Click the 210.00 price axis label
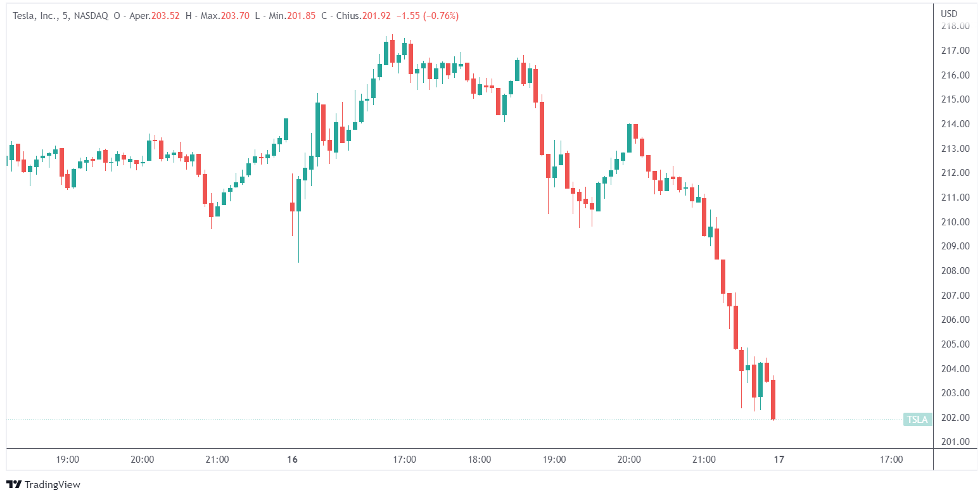This screenshot has height=495, width=980. click(955, 222)
